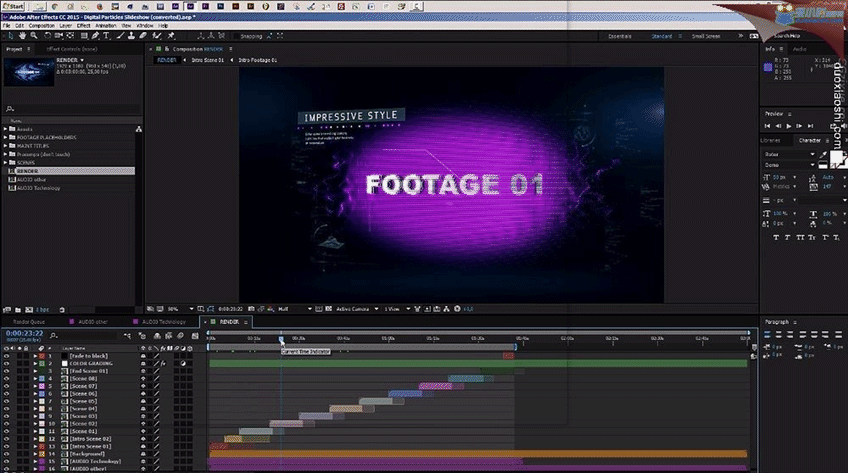
Task: Click the Firefox icon in the taskbar
Action: pos(100,6)
